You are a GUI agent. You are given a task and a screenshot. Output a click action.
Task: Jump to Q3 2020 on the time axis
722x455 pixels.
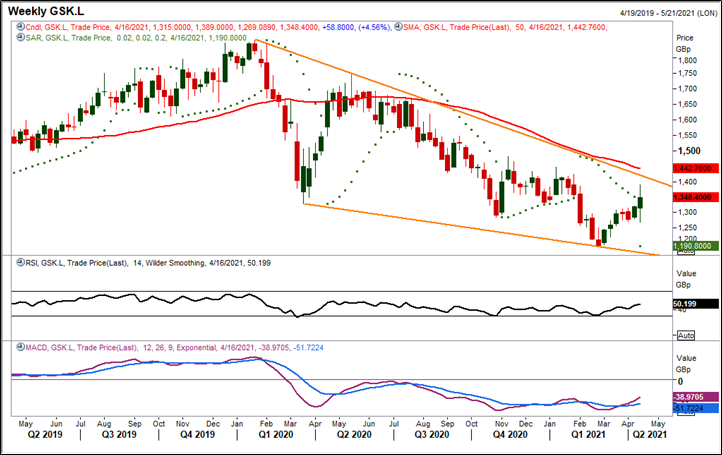click(x=431, y=434)
